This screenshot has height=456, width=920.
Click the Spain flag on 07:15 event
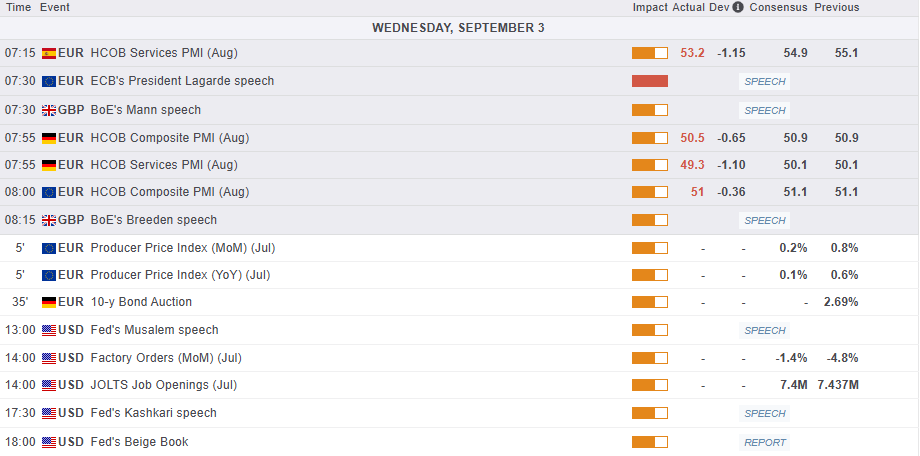(x=48, y=53)
